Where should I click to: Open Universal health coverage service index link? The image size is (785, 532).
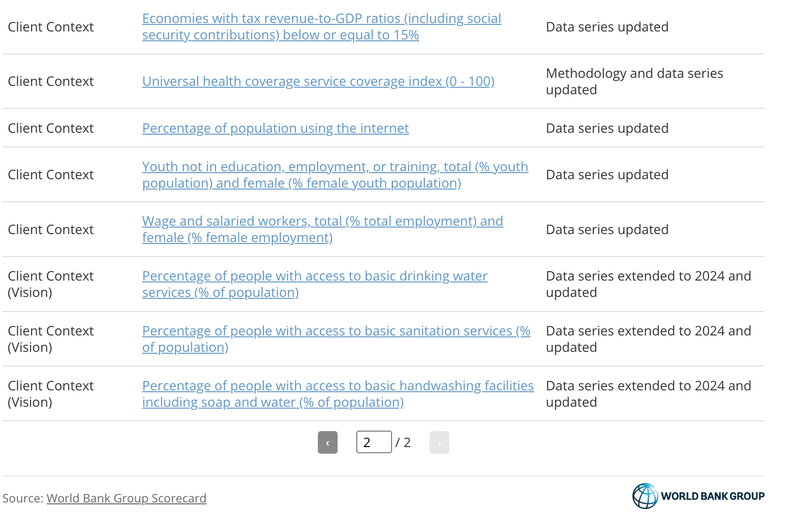(x=318, y=82)
